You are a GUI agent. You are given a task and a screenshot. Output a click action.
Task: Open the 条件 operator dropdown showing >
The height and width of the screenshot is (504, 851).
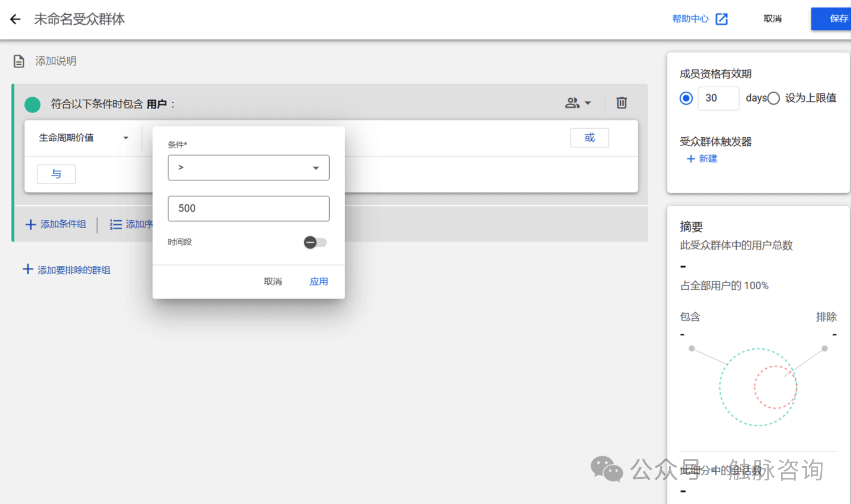tap(249, 168)
